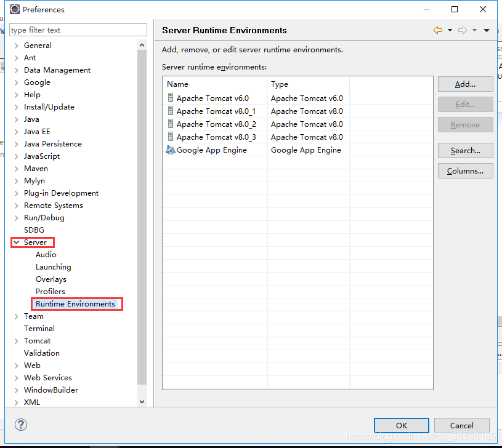Expand the Ant tree node
Viewport: 502px width, 448px height.
tap(17, 58)
